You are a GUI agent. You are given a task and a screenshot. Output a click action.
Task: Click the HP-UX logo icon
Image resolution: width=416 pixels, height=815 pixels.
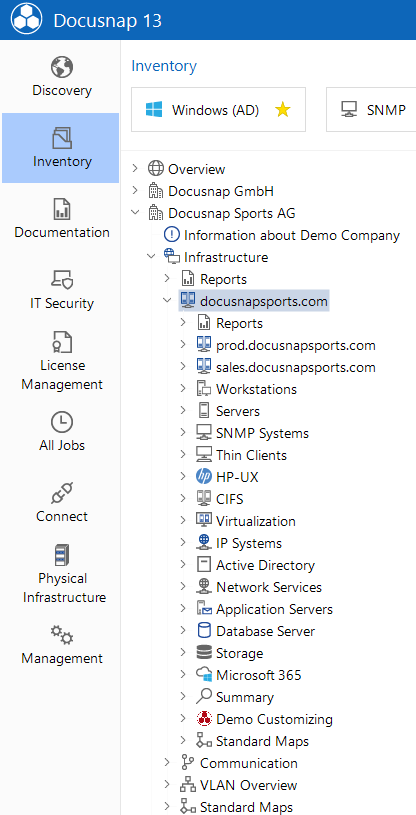(204, 477)
